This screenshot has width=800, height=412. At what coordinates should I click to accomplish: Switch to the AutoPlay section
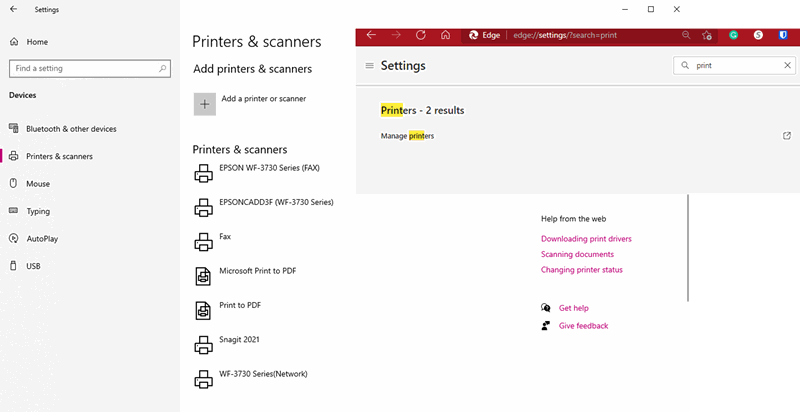coord(42,239)
